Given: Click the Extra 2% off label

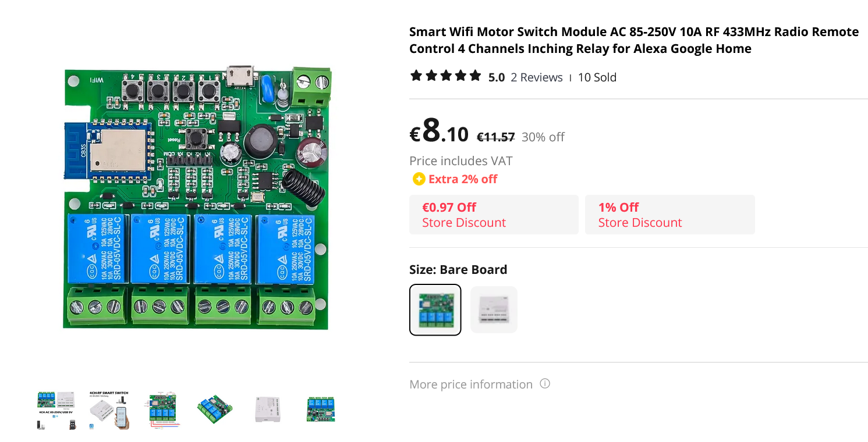Looking at the screenshot, I should [463, 179].
